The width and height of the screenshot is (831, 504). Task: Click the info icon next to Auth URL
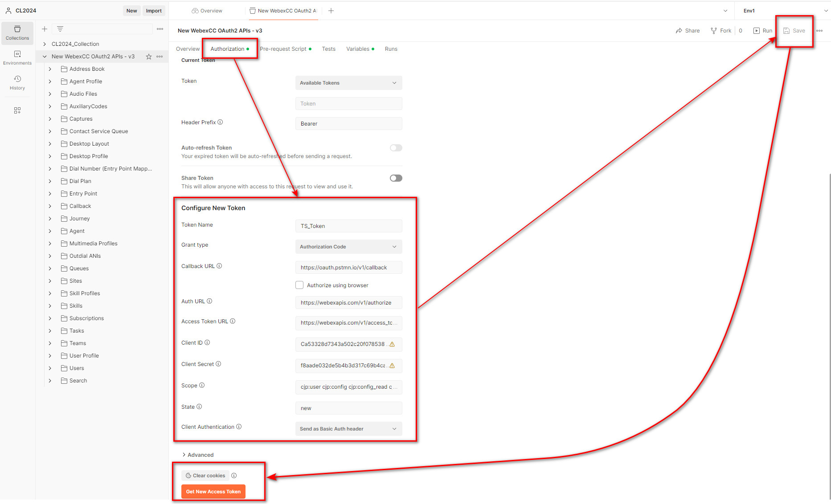tap(209, 301)
